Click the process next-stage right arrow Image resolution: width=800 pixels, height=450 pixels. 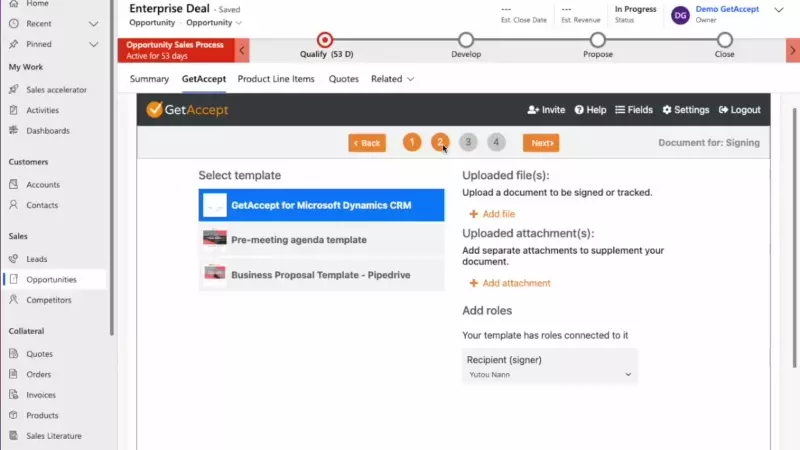792,50
